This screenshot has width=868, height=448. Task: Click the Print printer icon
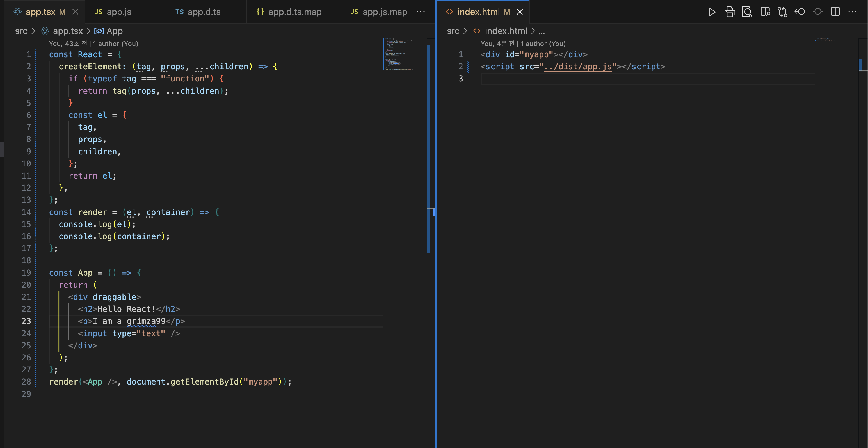730,12
